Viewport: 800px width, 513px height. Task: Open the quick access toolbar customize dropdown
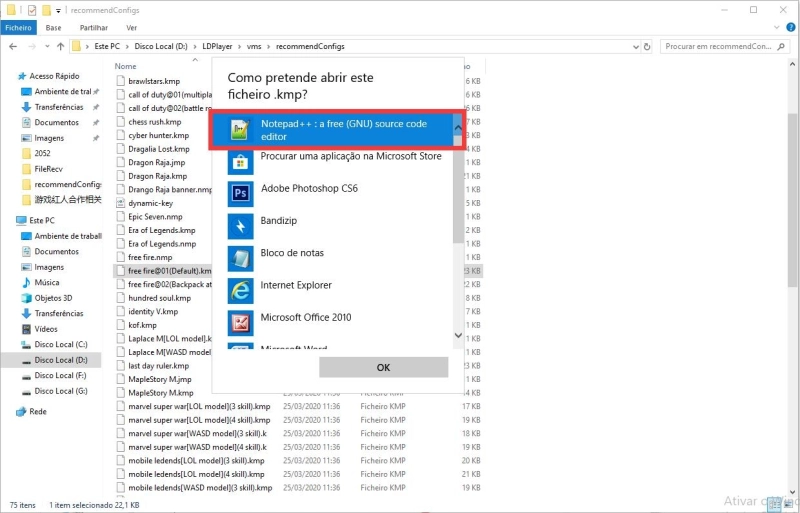coord(58,10)
